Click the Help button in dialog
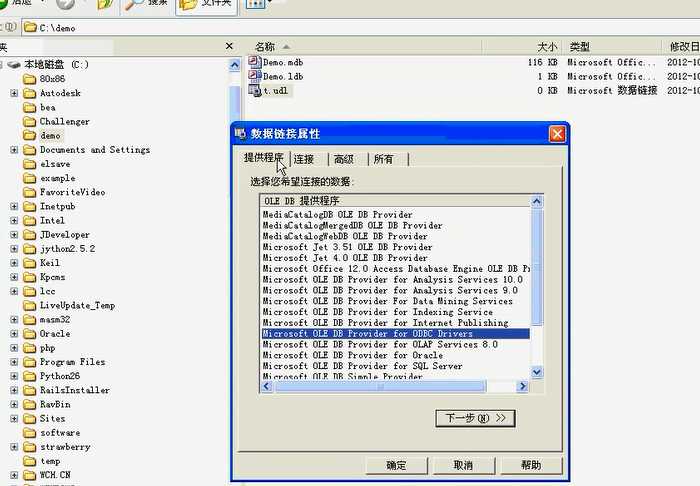Screen dimensions: 700x486 tap(531, 465)
